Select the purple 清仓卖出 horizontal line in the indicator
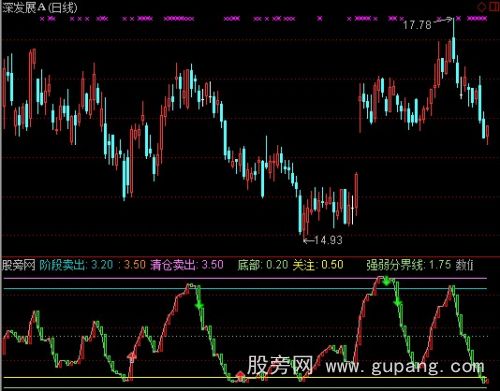Viewport: 500px width, 391px height. tap(244, 278)
